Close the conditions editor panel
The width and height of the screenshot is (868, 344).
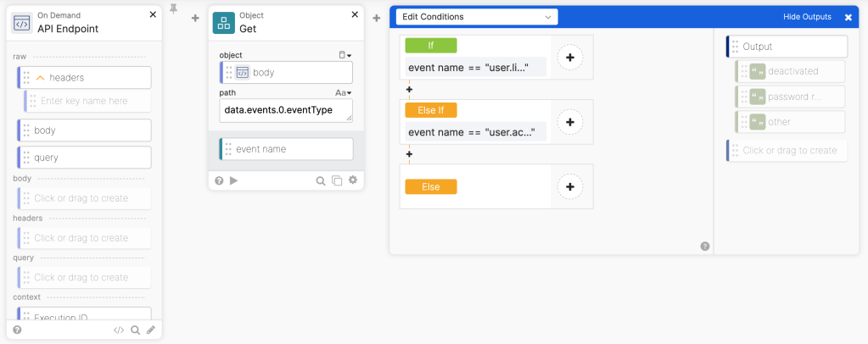coord(848,17)
